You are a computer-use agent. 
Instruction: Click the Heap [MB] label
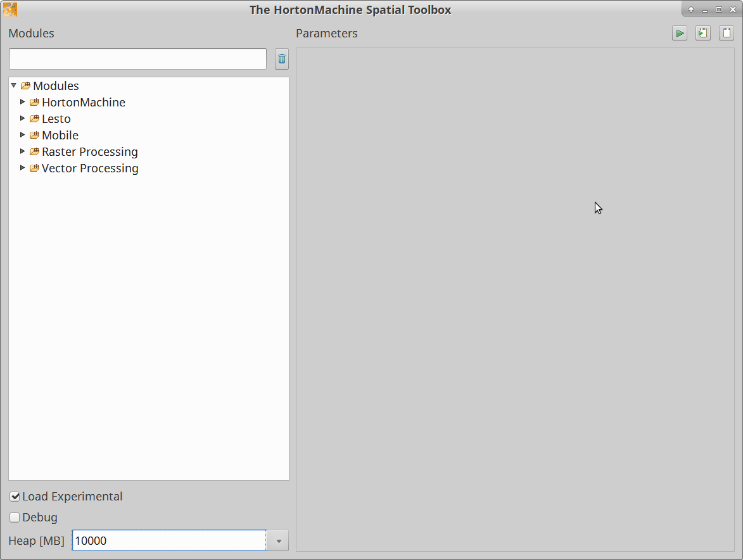click(x=37, y=540)
